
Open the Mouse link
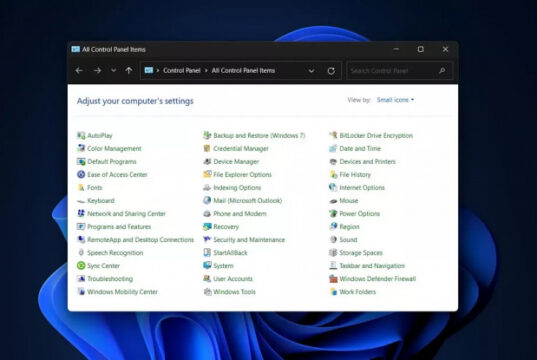click(349, 201)
